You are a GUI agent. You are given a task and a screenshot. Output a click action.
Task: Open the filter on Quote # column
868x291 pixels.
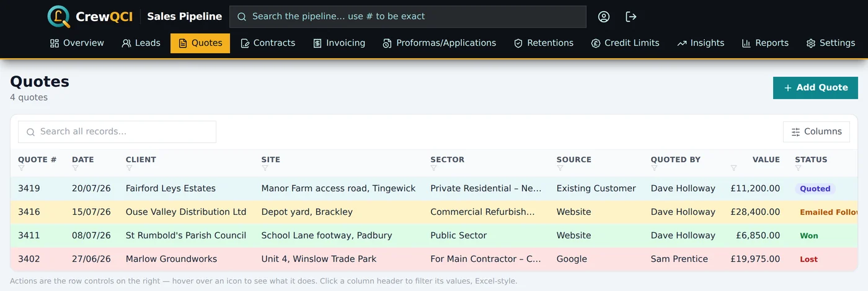click(22, 168)
